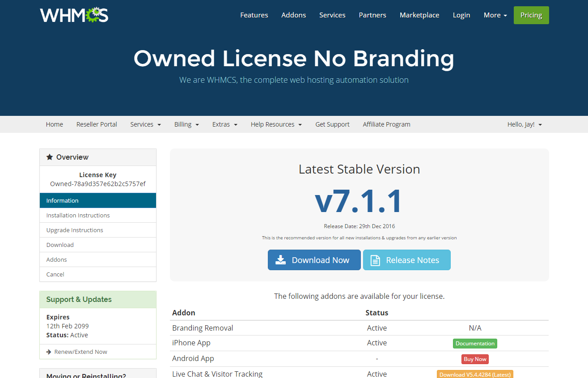Click the green Pricing button

531,15
